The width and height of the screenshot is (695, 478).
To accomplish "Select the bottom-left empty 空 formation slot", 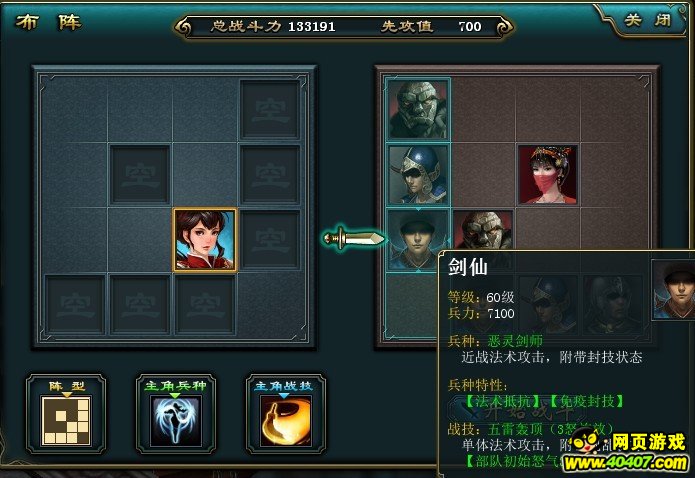I will 75,304.
